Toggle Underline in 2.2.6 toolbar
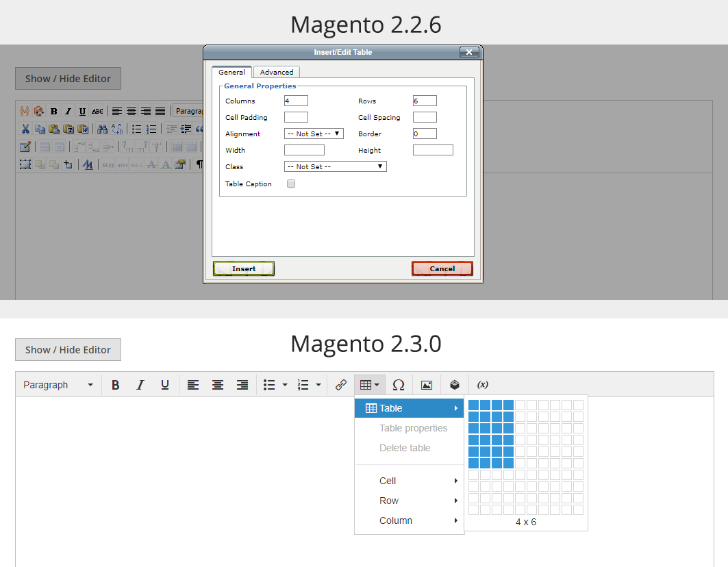Image resolution: width=728 pixels, height=567 pixels. [x=82, y=111]
